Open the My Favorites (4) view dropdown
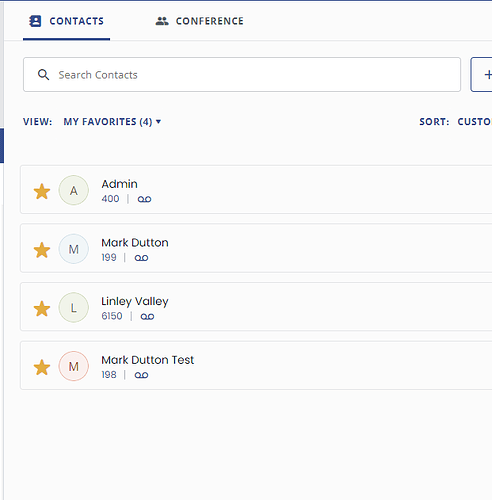Screen dimensions: 492x500 pyautogui.click(x=112, y=122)
